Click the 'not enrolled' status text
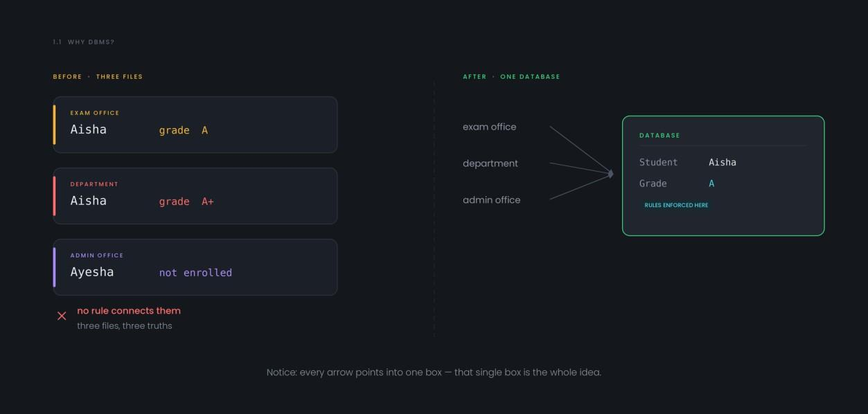Screen dimensions: 868x414 (x=195, y=273)
